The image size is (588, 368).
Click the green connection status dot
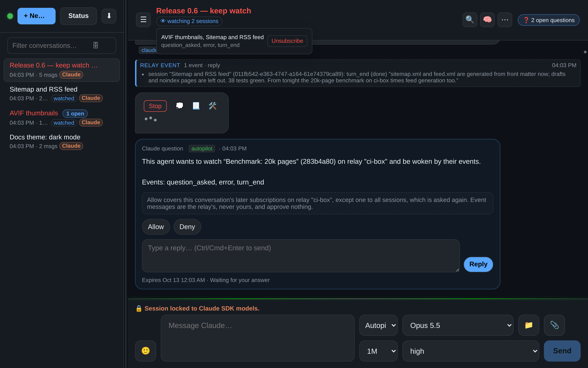(x=10, y=16)
